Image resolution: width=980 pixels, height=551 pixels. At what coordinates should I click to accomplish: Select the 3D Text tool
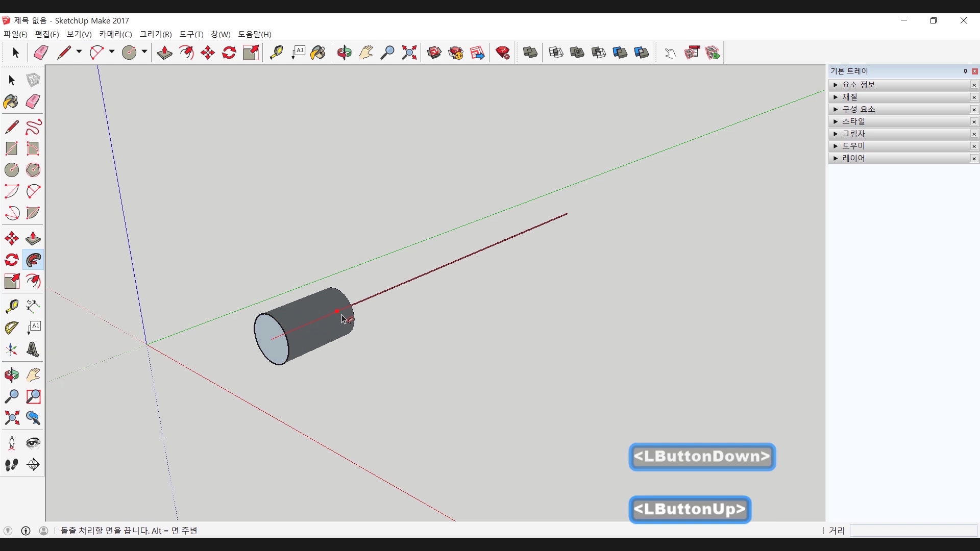click(x=33, y=349)
